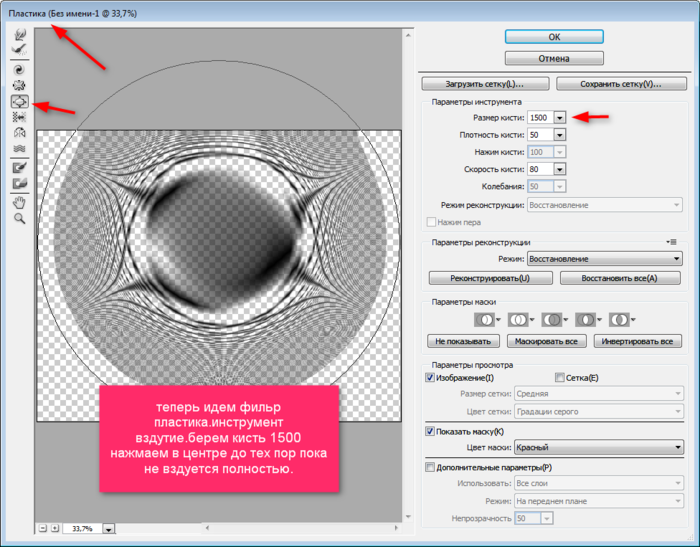
Task: Select the Turbulence tool
Action: pos(19,148)
